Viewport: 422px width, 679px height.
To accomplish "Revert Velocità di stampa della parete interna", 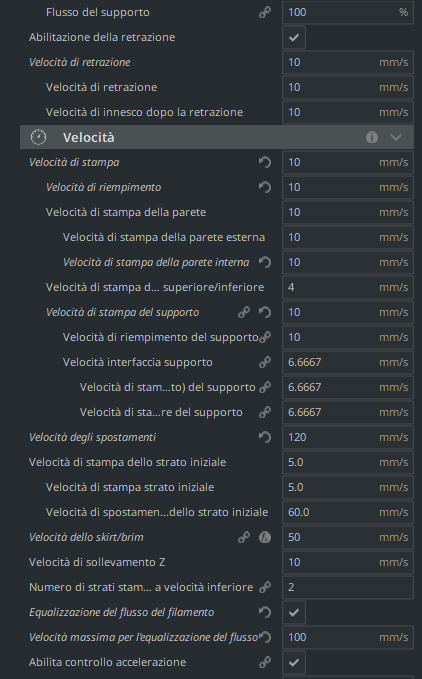I will click(265, 262).
